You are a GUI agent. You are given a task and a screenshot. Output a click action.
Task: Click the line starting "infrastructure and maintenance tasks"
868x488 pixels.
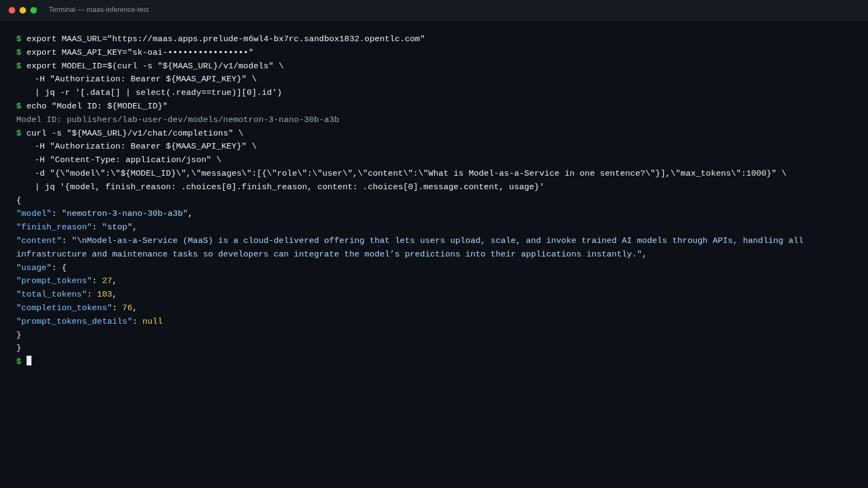coord(332,254)
